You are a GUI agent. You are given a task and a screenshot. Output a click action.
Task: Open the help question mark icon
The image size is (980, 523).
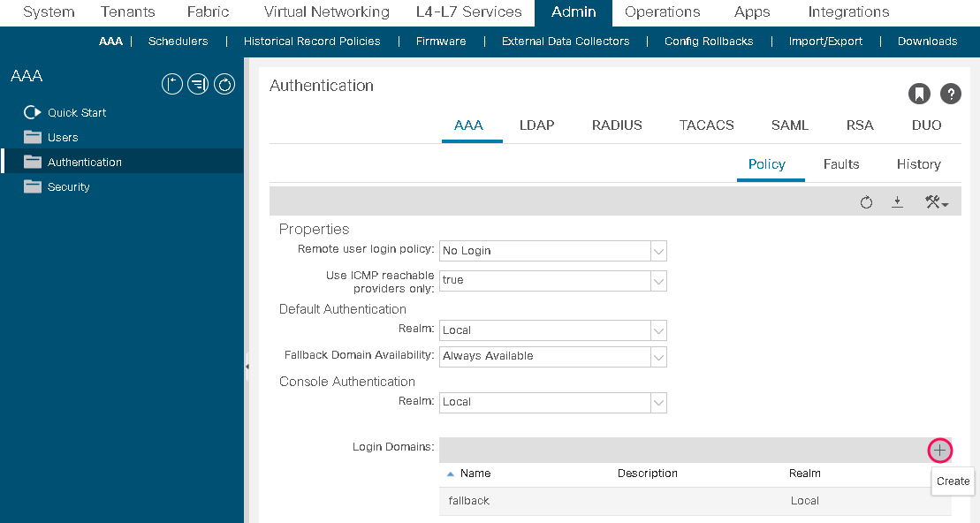[x=950, y=94]
